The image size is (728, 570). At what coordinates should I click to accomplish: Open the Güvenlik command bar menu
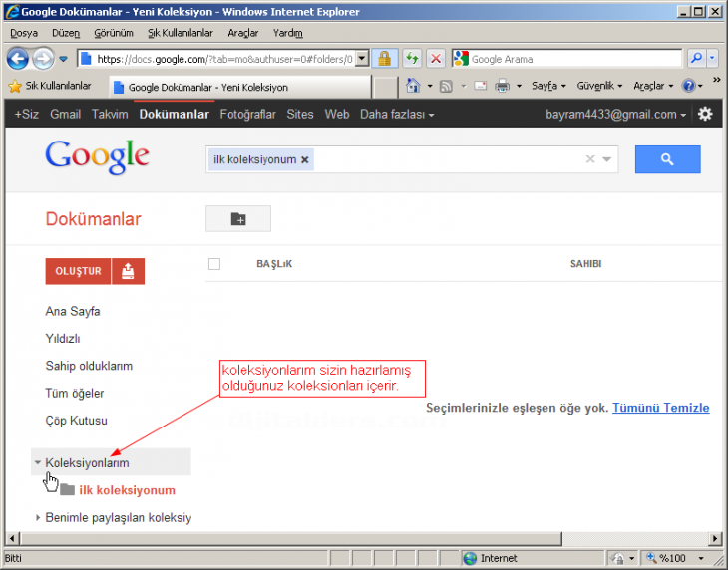(x=599, y=86)
